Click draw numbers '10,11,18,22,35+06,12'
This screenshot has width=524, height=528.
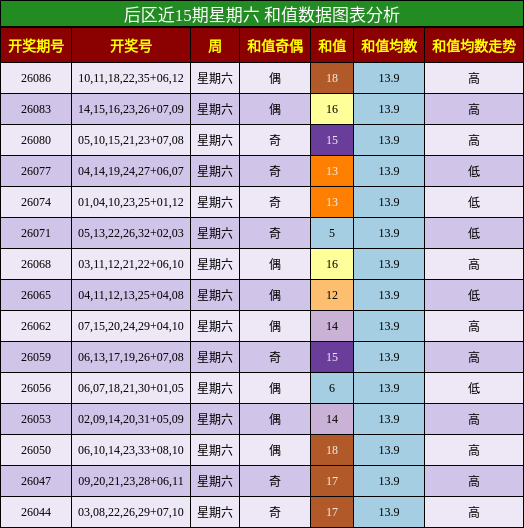[131, 78]
